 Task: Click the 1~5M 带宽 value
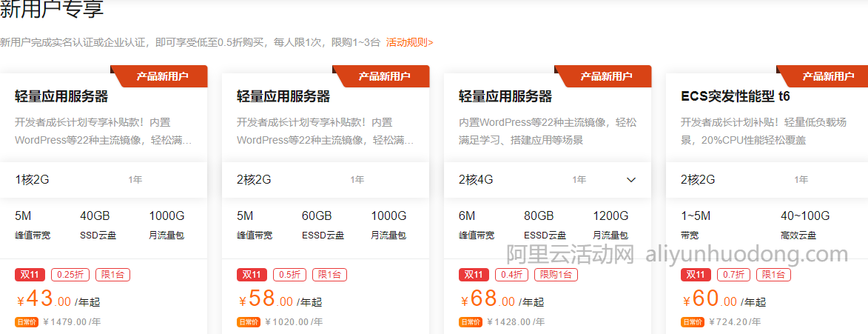(x=696, y=216)
